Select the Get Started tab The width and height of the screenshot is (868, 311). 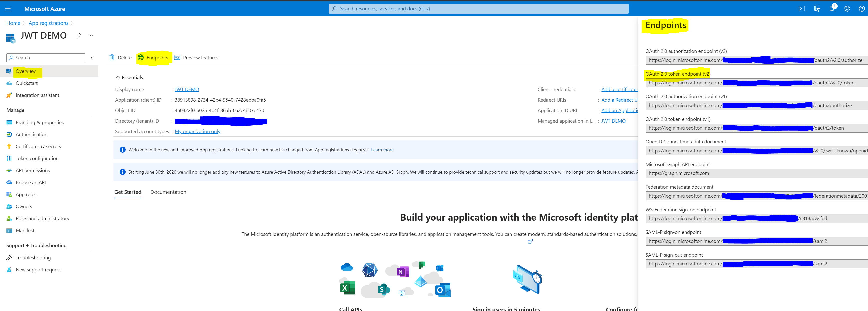click(128, 192)
